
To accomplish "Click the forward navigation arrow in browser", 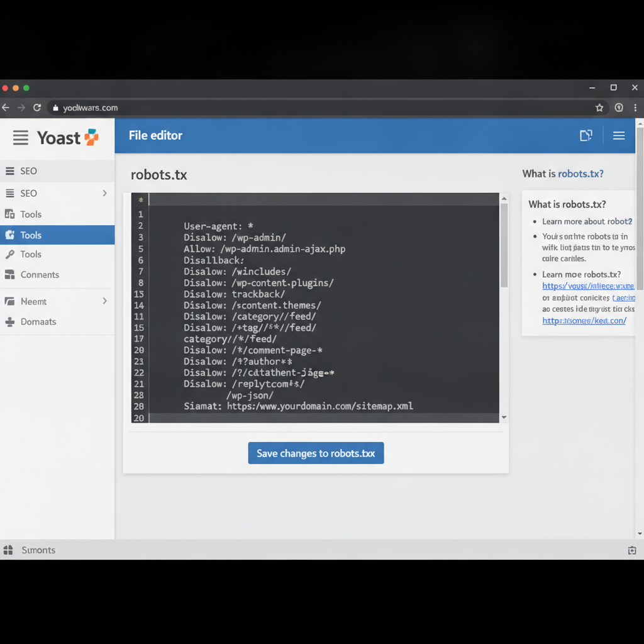I will pos(21,108).
